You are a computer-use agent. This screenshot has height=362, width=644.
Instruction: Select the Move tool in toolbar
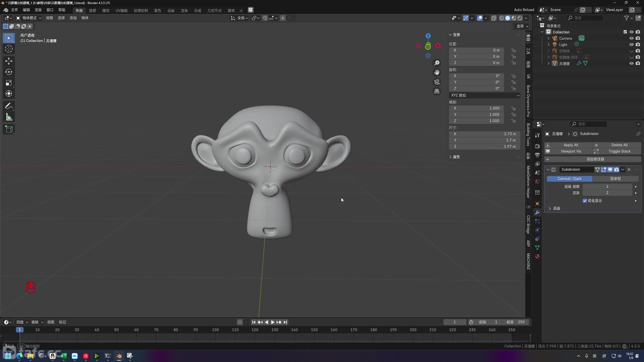click(x=9, y=61)
